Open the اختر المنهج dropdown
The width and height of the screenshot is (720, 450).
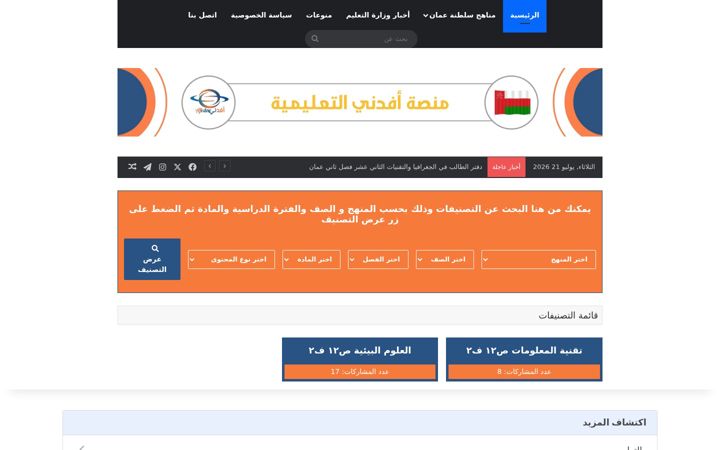pos(539,259)
